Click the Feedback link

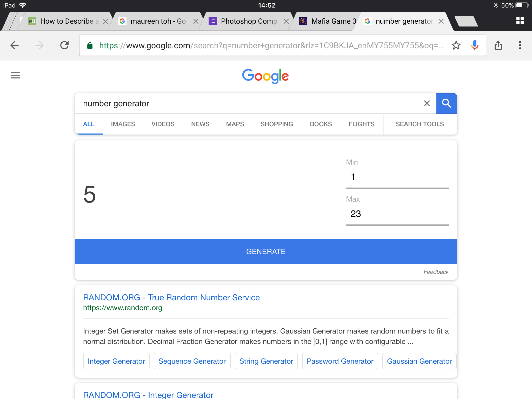click(436, 272)
